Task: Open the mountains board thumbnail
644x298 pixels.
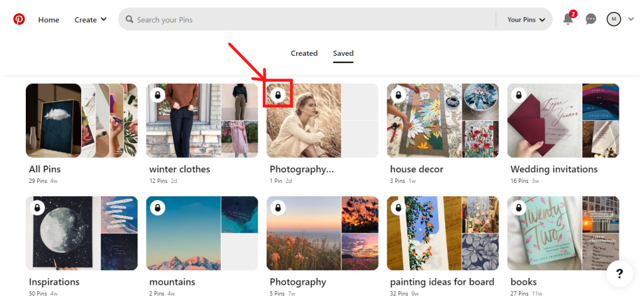Action: coord(202,233)
